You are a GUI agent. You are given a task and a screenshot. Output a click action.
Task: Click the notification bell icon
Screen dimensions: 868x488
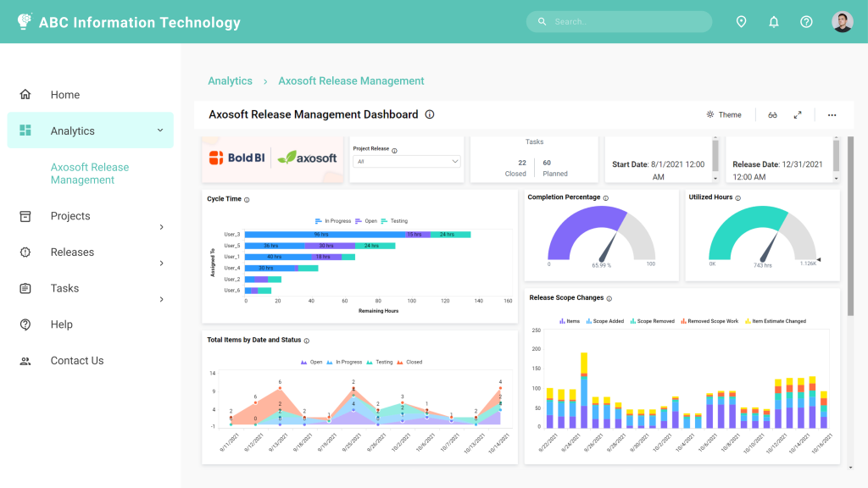[773, 21]
